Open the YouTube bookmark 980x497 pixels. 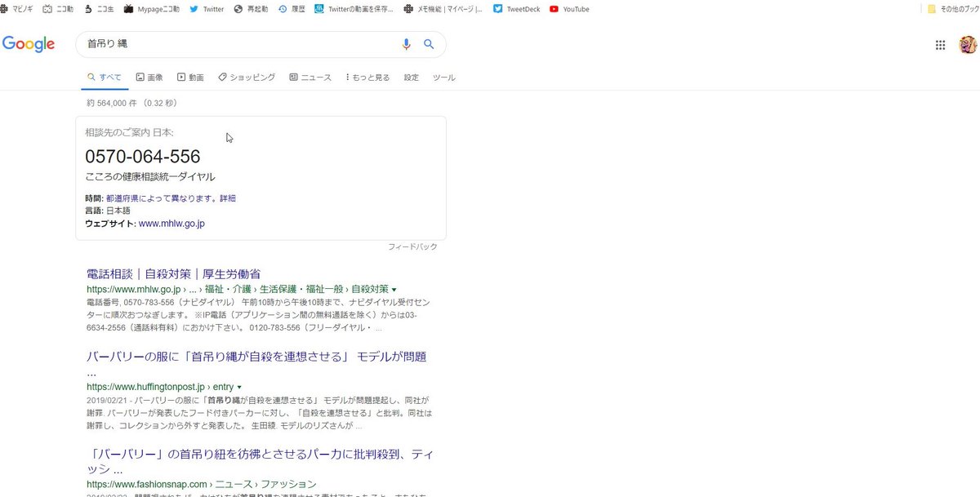[569, 9]
